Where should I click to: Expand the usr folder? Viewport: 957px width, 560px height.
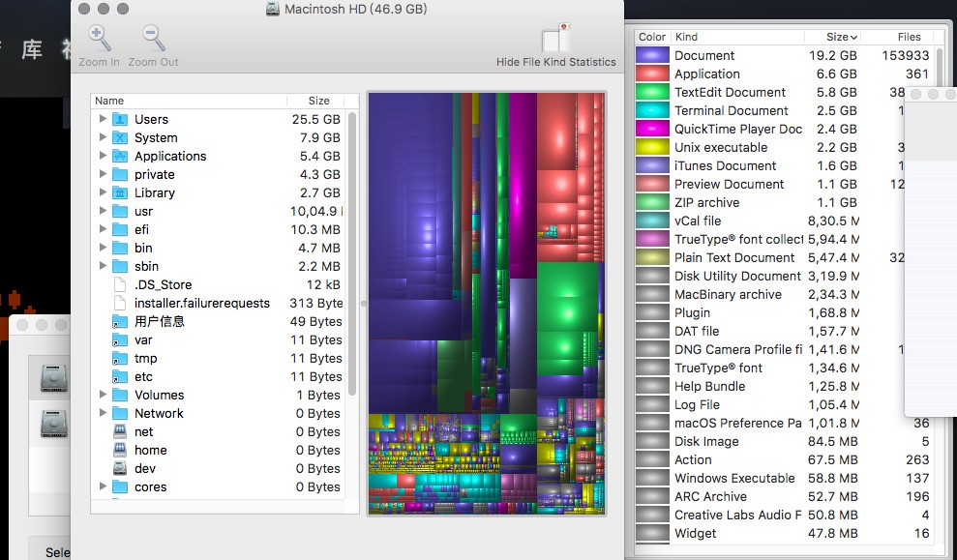click(x=103, y=211)
